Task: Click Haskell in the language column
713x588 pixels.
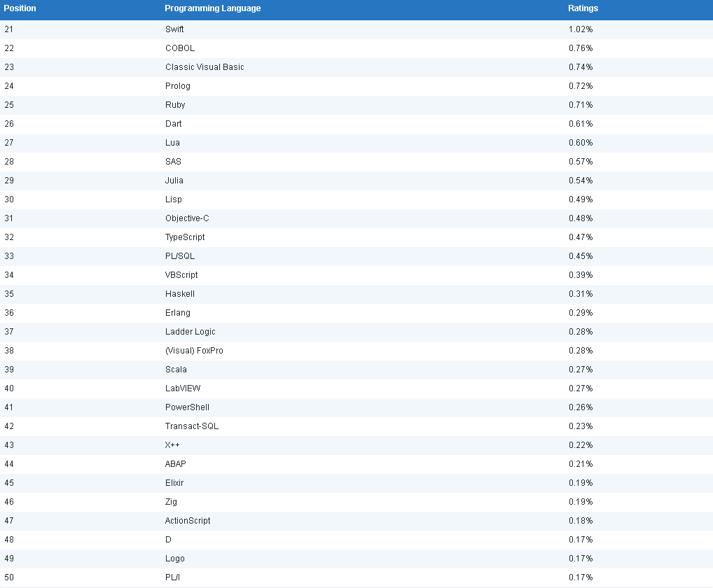Action: pyautogui.click(x=180, y=294)
